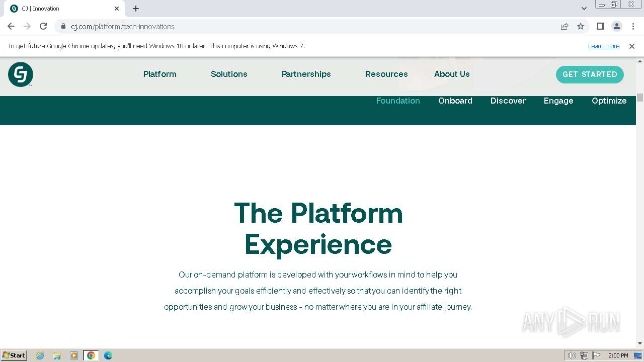Toggle the browser side panel icon
Image resolution: width=644 pixels, height=362 pixels.
click(600, 26)
